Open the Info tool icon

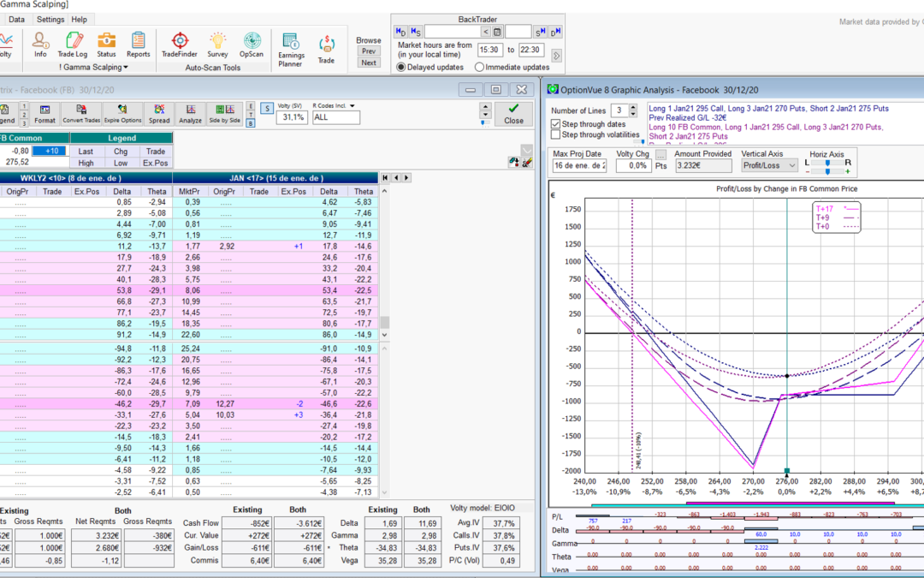click(x=40, y=45)
